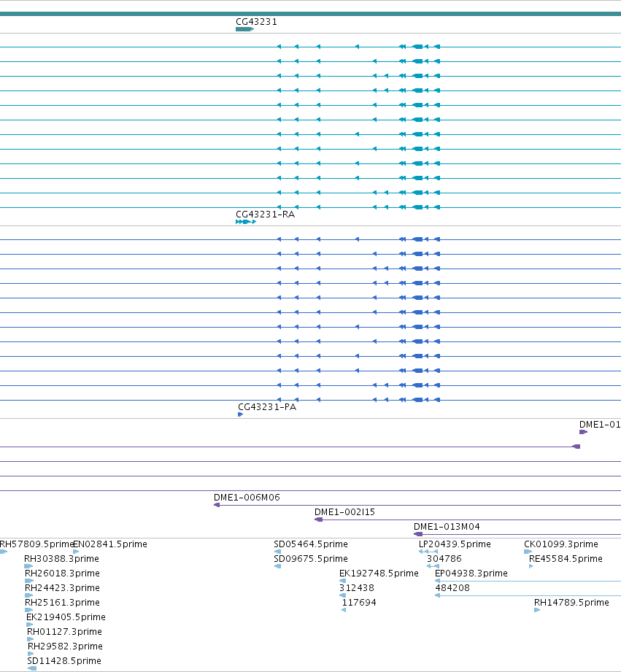Select the RH26018.3prime arrow glyph
This screenshot has height=672, width=621.
point(29,581)
